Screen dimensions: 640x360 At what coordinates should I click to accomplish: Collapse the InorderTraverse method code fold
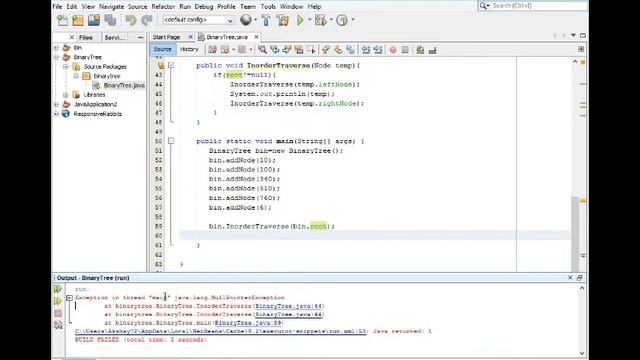coord(171,65)
